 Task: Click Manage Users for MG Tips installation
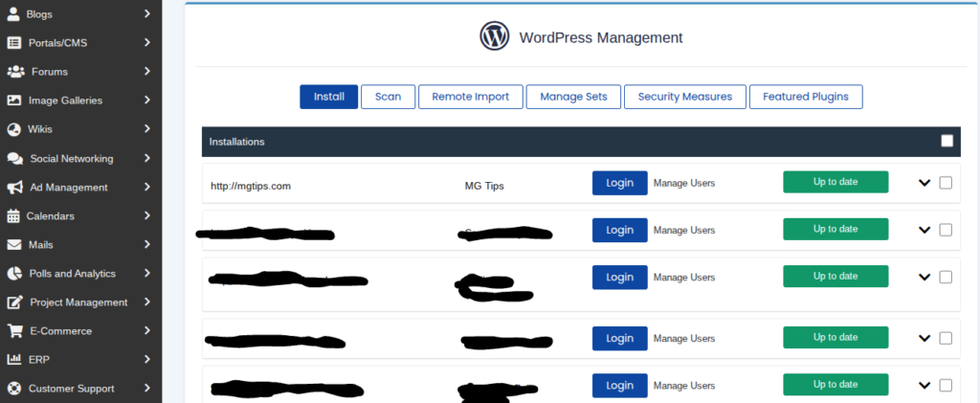684,183
